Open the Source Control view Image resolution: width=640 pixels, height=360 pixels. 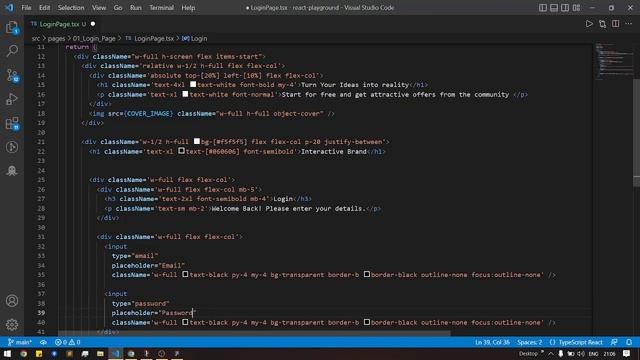(12, 76)
